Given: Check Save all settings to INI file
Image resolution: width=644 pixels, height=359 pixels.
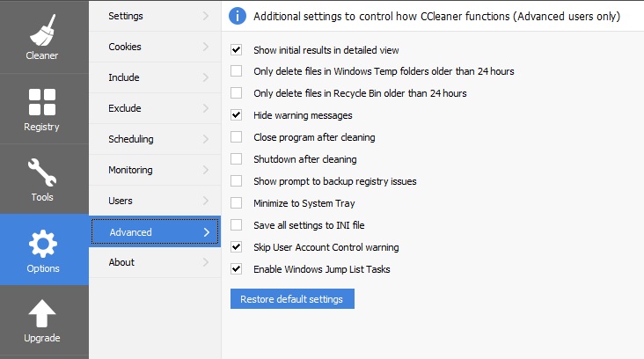Looking at the screenshot, I should coord(236,225).
